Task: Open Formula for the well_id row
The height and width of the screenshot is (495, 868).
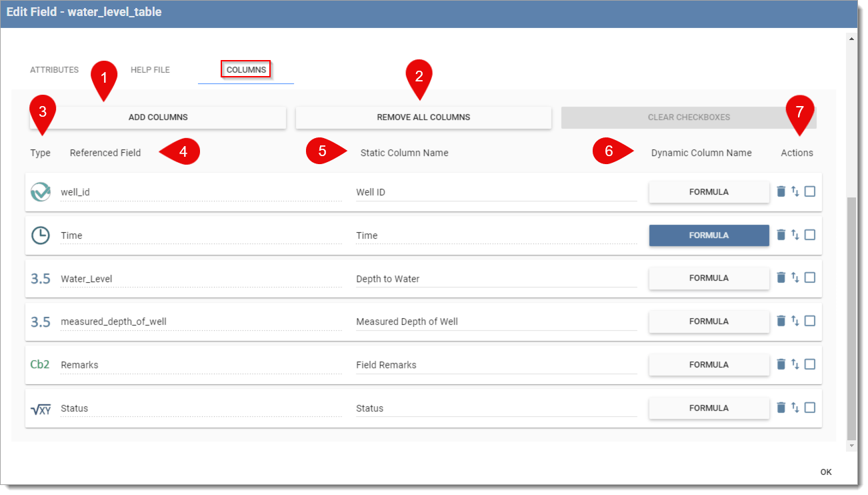Action: 709,192
